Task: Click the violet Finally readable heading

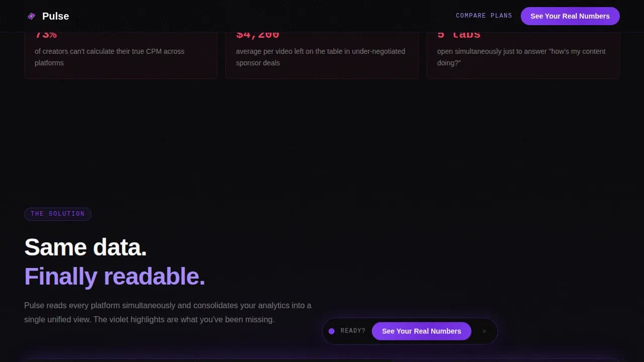Action: [115, 276]
